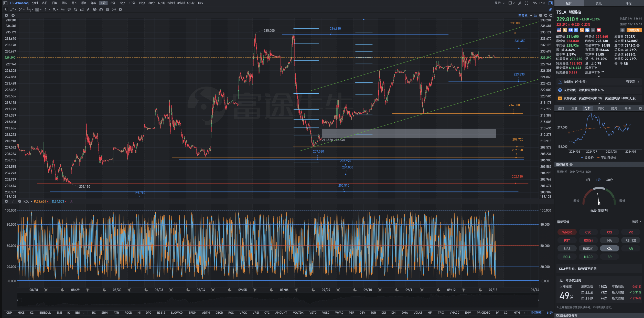Toggle the left sidebar panel
The width and height of the screenshot is (644, 318).
[5, 3]
